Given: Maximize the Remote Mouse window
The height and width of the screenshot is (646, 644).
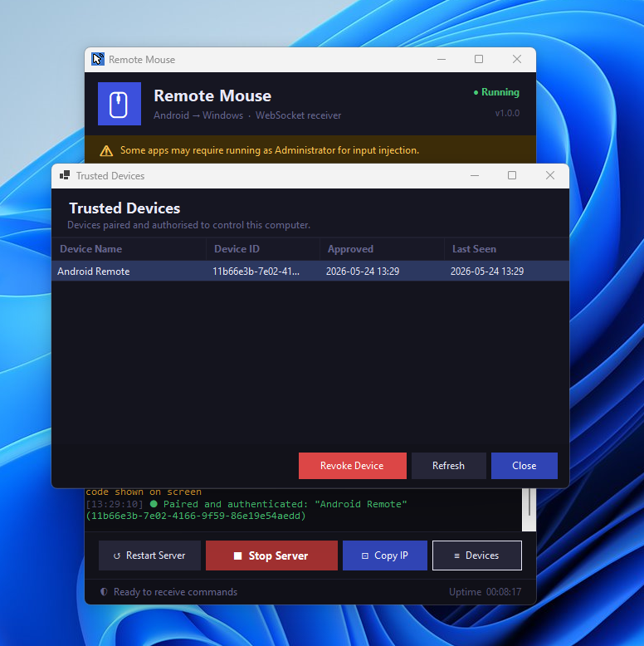Looking at the screenshot, I should [x=479, y=59].
